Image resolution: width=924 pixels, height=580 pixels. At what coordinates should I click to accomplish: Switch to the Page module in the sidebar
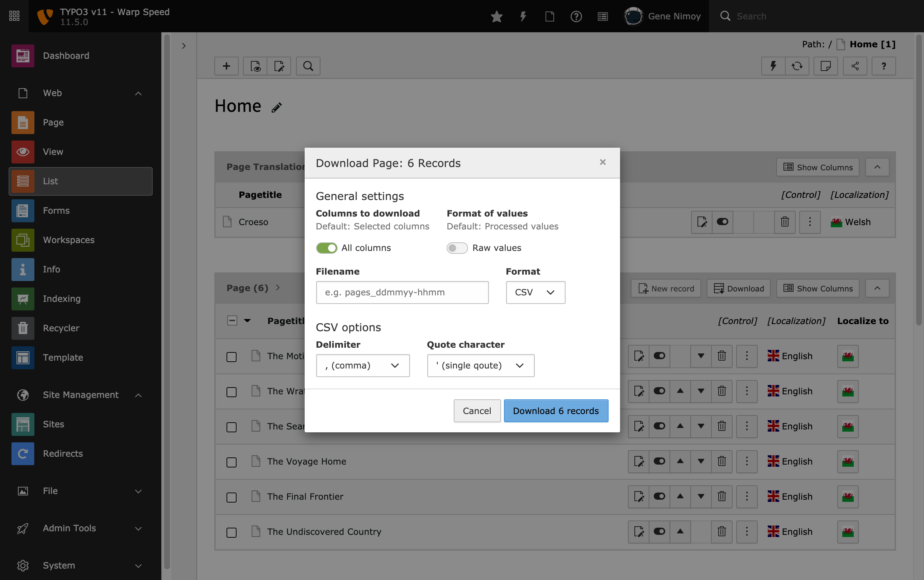coord(53,122)
